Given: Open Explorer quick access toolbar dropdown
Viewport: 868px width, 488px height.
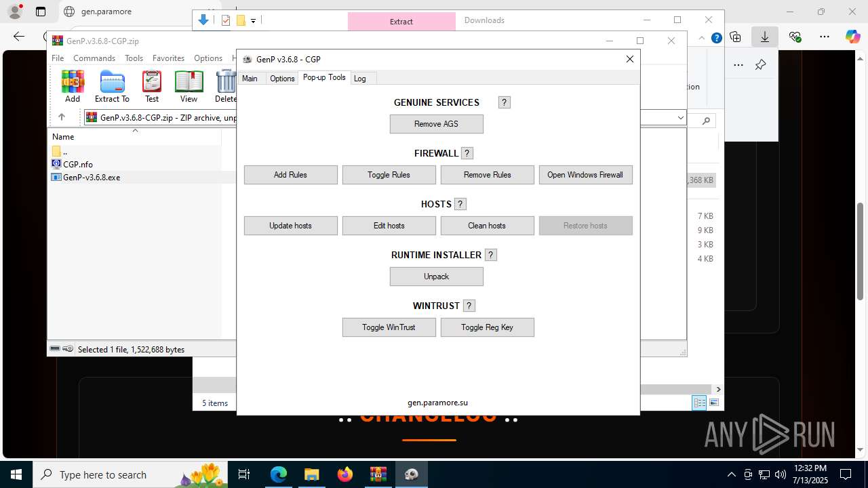Looking at the screenshot, I should 253,20.
